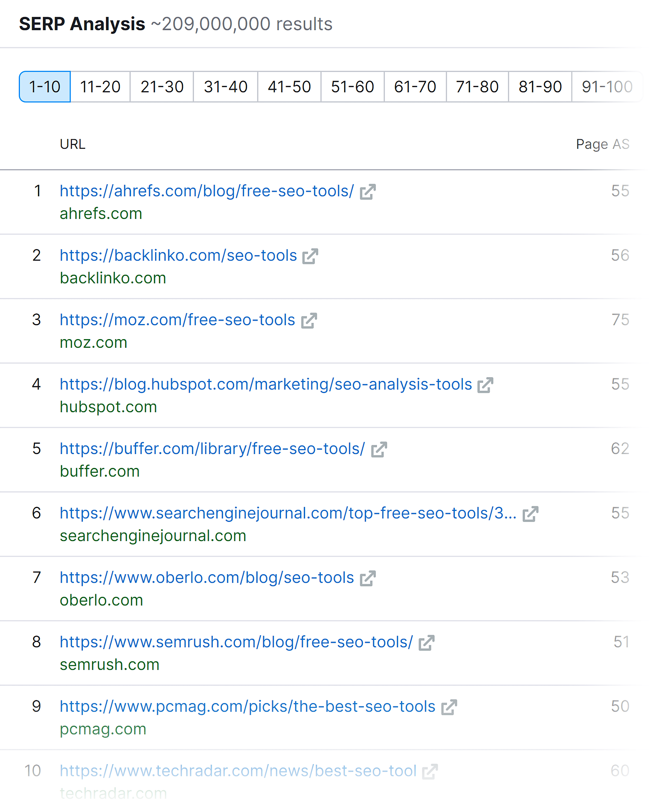The image size is (662, 812).
Task: Click Page AS value 62 for buffer.com
Action: coord(620,449)
